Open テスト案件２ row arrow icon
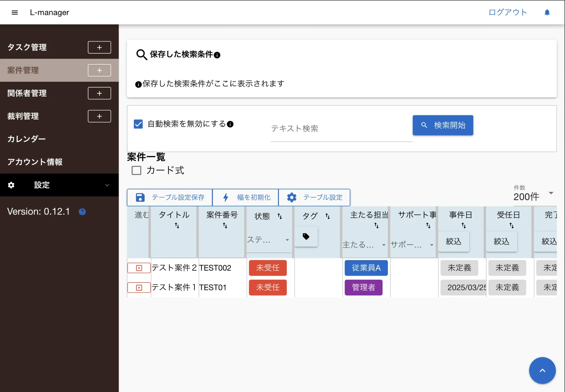Screen dimensions: 565x392 139,268
